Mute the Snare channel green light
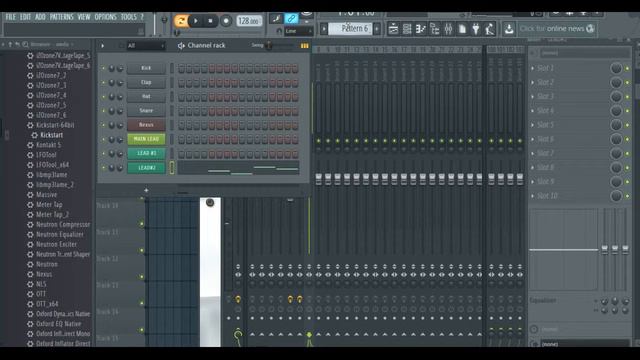This screenshot has height=360, width=640. coord(103,111)
